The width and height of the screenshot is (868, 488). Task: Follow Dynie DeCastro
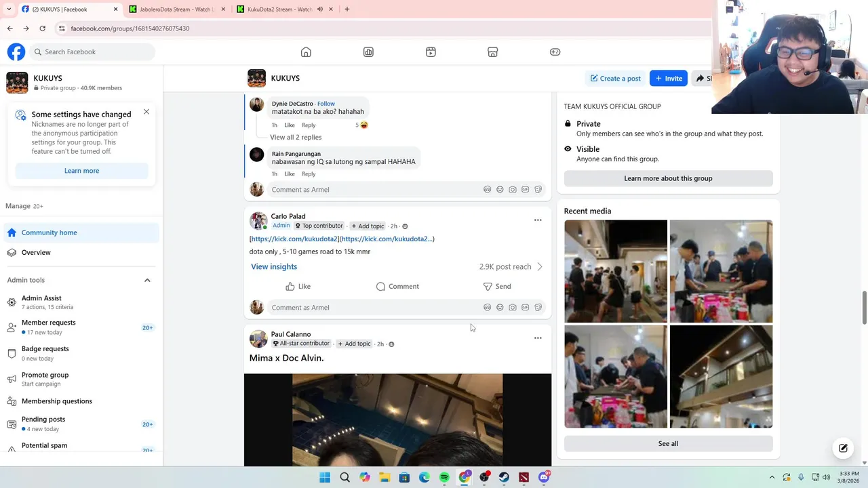coord(326,104)
